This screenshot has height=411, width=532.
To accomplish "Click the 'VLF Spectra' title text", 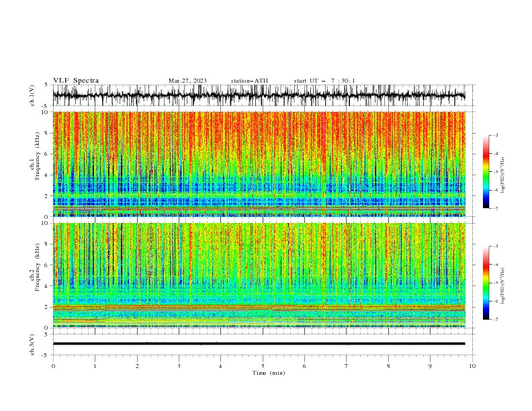I will (76, 81).
